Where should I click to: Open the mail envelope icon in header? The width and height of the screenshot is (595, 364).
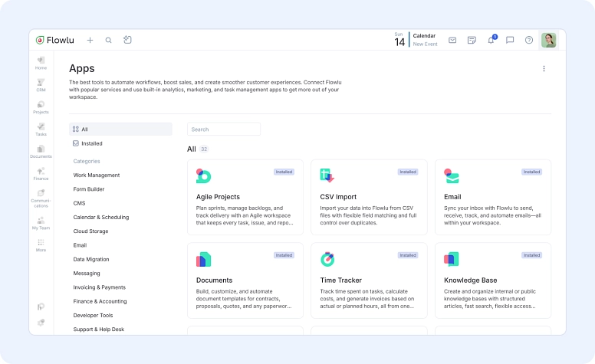pyautogui.click(x=452, y=40)
